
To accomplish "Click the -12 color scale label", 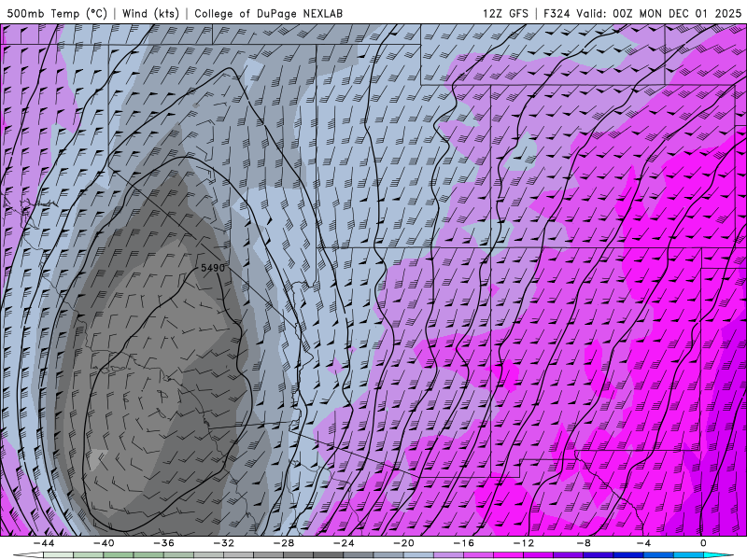I will coord(524,543).
